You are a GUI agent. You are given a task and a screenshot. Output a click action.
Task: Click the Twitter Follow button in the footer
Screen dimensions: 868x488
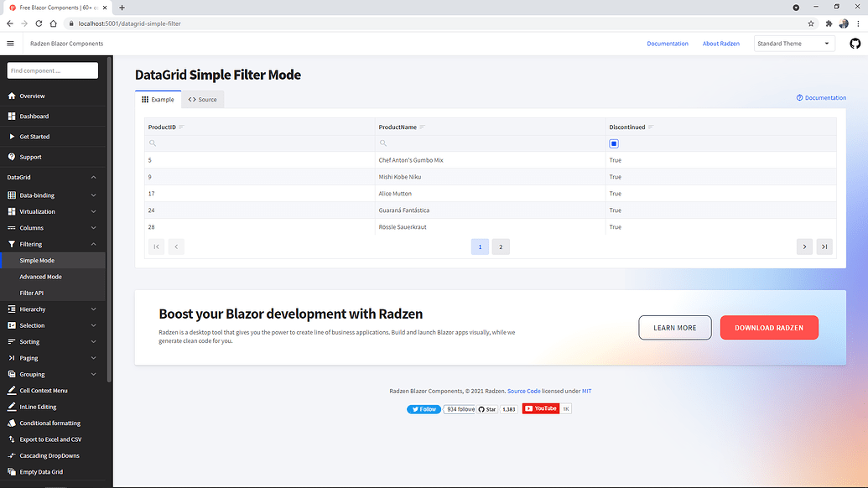point(424,409)
